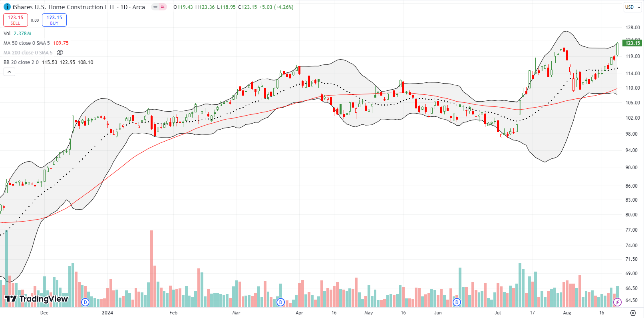Click the 0.00 spread value between Sell and Buy

(35, 20)
